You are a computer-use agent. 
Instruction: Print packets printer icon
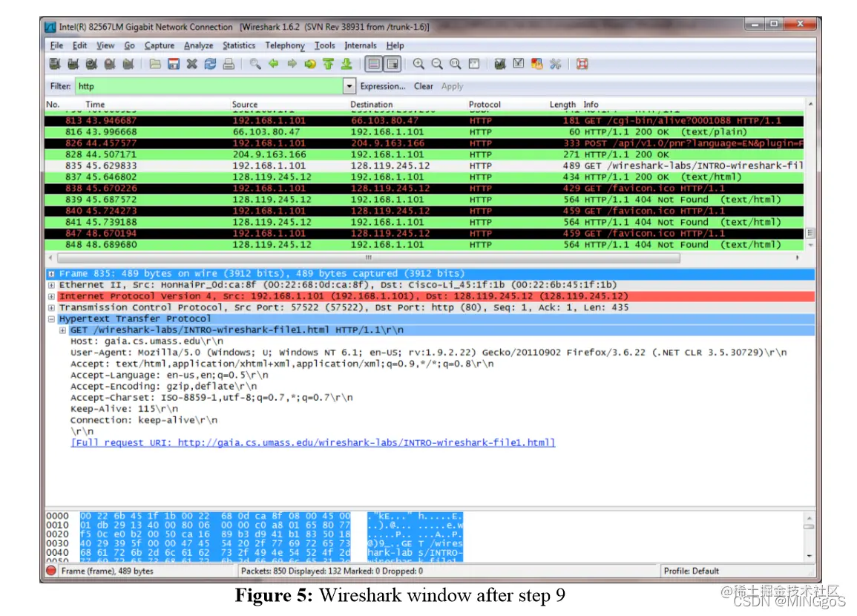pos(229,64)
